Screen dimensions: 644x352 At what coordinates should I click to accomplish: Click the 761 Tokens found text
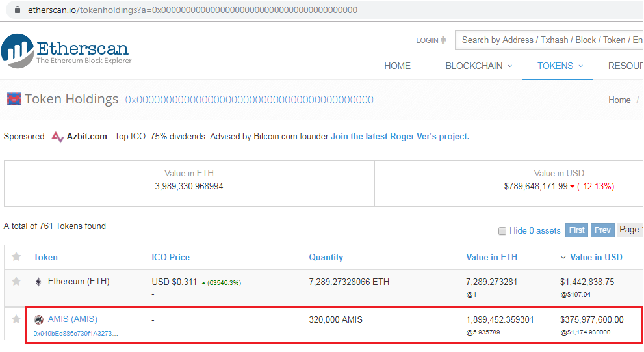(55, 226)
